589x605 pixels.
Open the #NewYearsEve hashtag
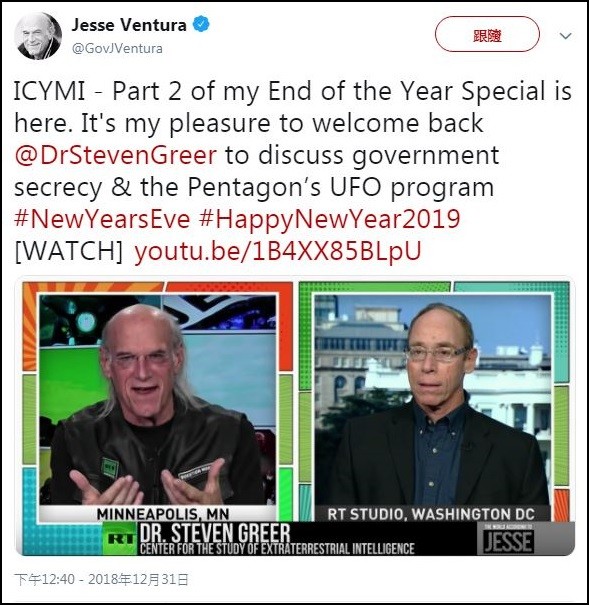click(x=102, y=219)
